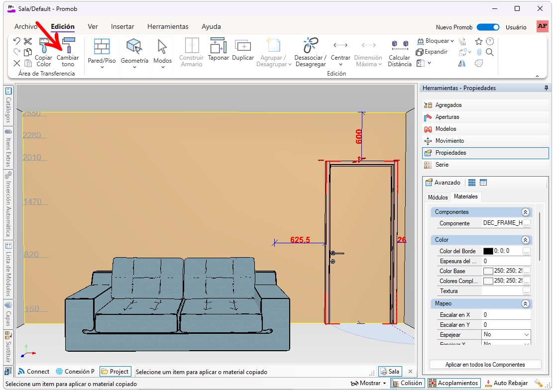Click the scissors cut icon
The width and height of the screenshot is (553, 392).
coord(28,41)
